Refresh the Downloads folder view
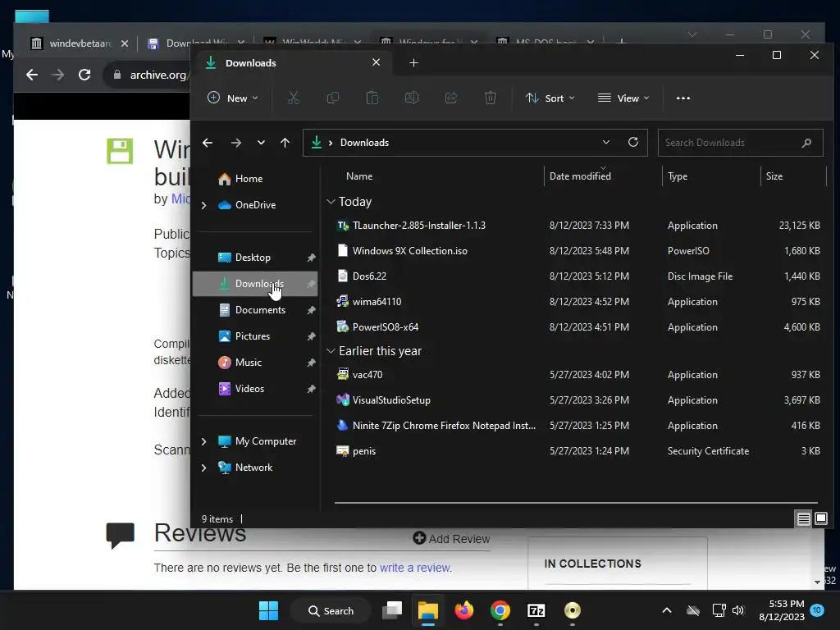This screenshot has height=630, width=840. (633, 142)
